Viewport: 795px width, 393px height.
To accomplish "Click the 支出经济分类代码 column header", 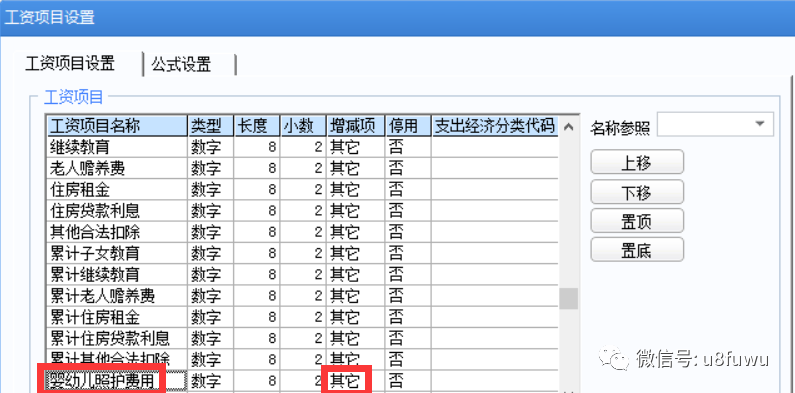I will (x=494, y=126).
